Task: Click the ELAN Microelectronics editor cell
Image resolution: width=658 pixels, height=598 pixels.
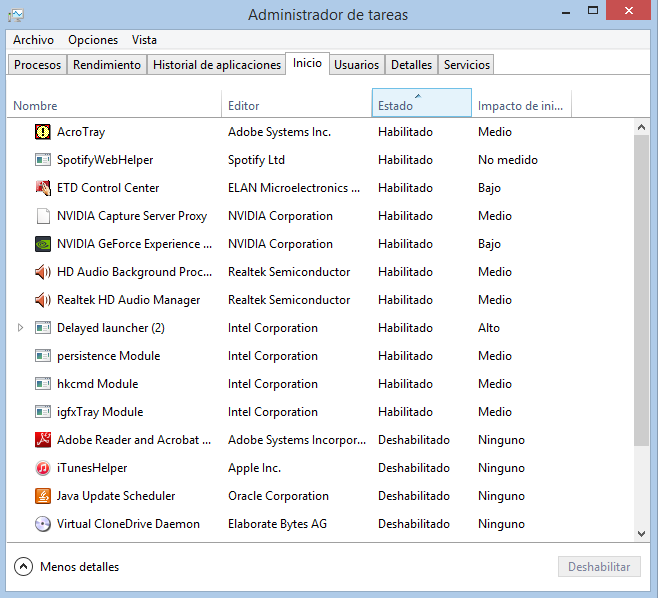Action: coord(294,188)
